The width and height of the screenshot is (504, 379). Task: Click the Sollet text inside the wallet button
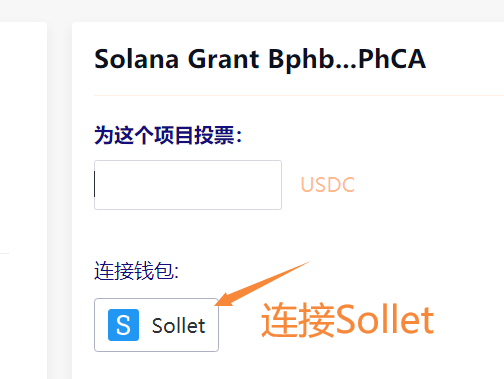[x=178, y=326]
